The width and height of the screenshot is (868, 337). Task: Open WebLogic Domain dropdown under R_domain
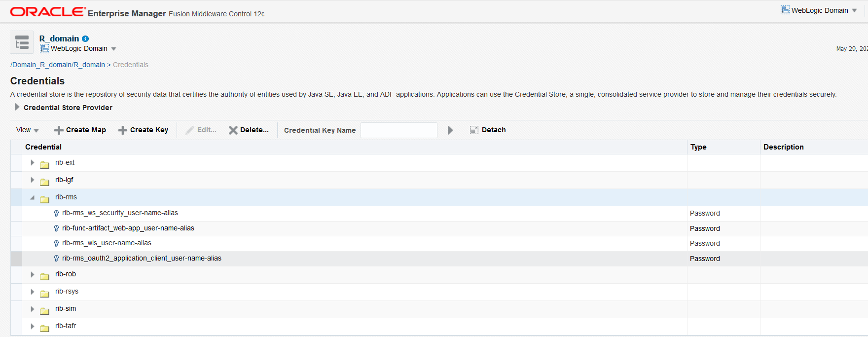[x=78, y=48]
